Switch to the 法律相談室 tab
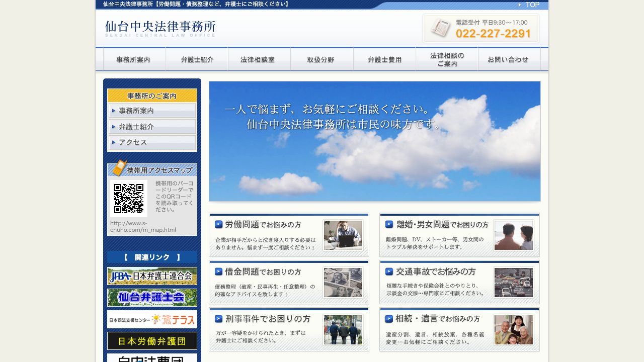Image resolution: width=644 pixels, height=362 pixels. [259, 59]
